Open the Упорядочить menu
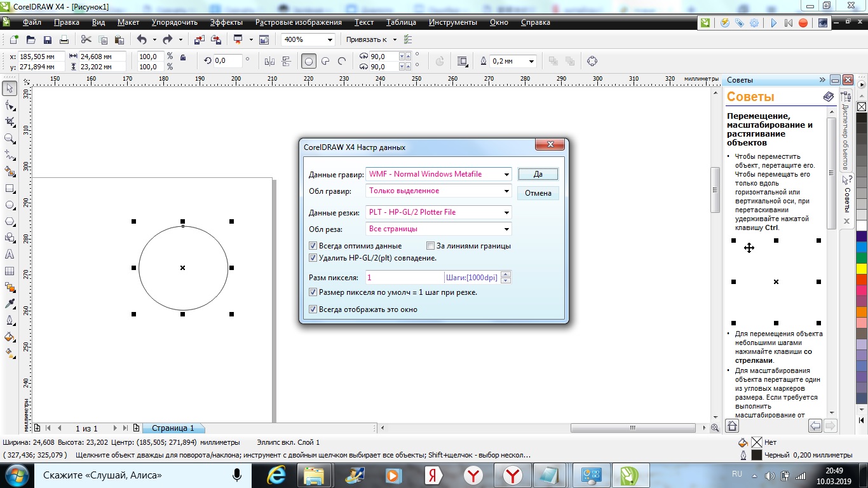The height and width of the screenshot is (488, 868). 175,22
